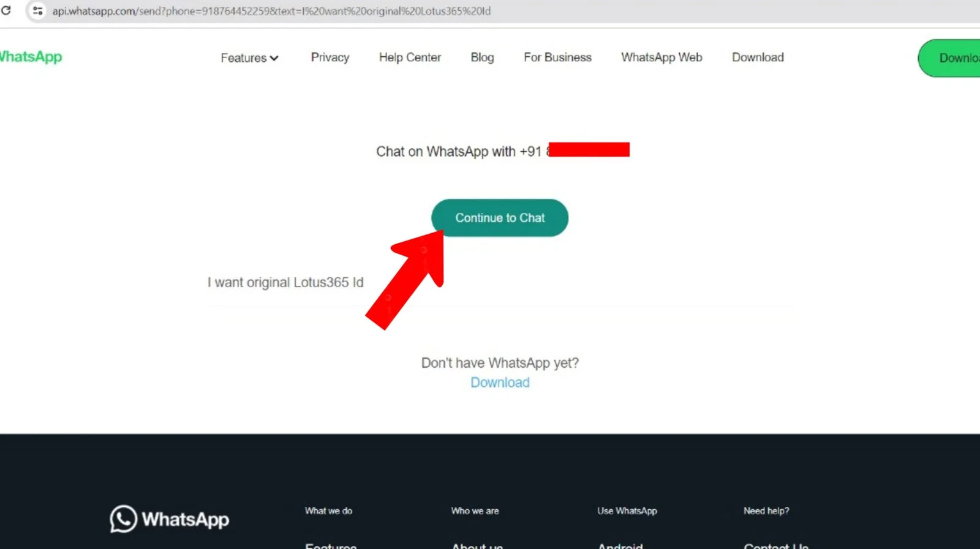Click the WhatsApp footer logo
Screen dimensions: 980x549
(170, 519)
